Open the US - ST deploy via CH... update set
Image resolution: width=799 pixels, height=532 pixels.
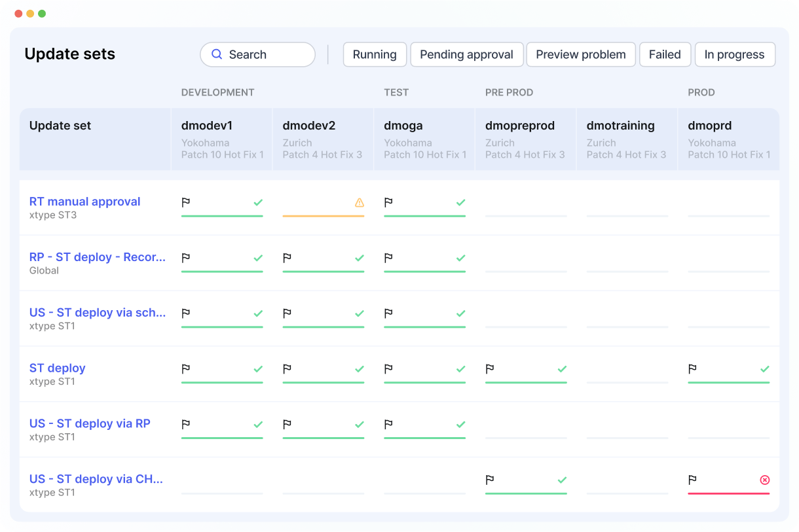click(96, 479)
